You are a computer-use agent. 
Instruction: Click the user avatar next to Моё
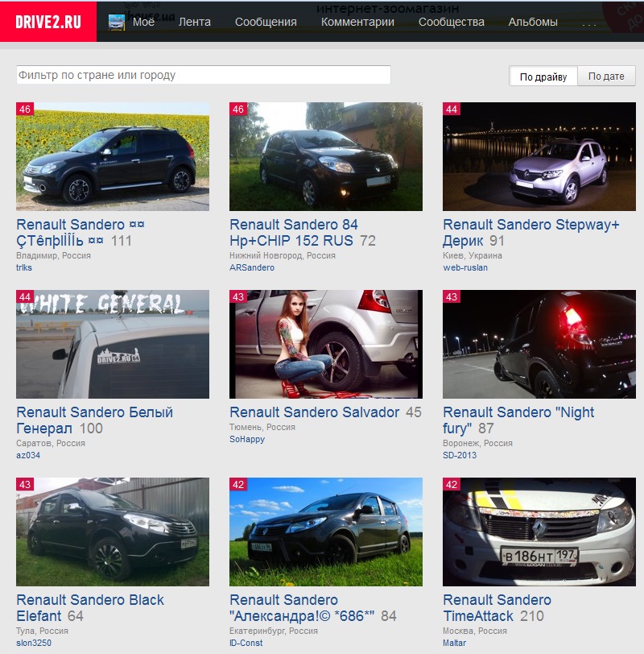tap(117, 22)
